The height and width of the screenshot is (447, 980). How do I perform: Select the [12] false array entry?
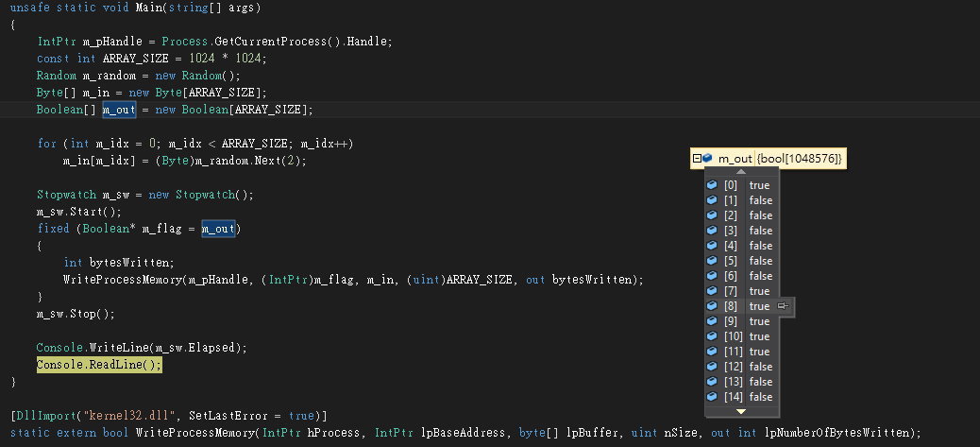741,367
